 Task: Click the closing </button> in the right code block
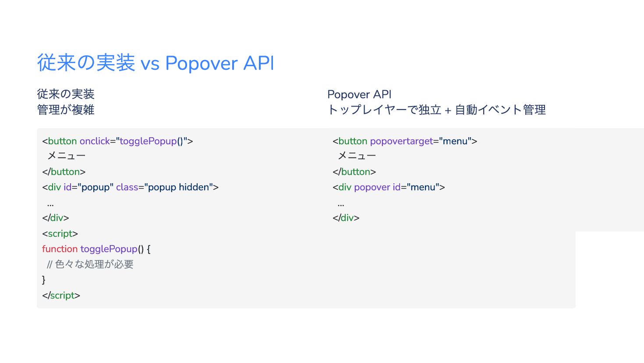click(x=354, y=172)
